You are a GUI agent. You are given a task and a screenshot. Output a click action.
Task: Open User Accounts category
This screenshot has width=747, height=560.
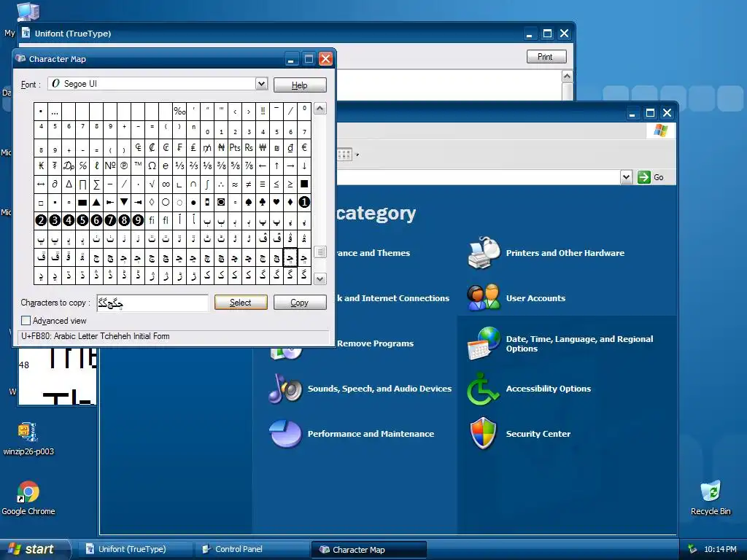535,298
